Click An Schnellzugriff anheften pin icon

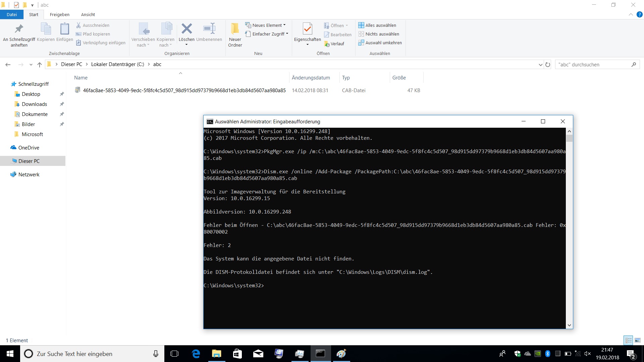(x=19, y=29)
